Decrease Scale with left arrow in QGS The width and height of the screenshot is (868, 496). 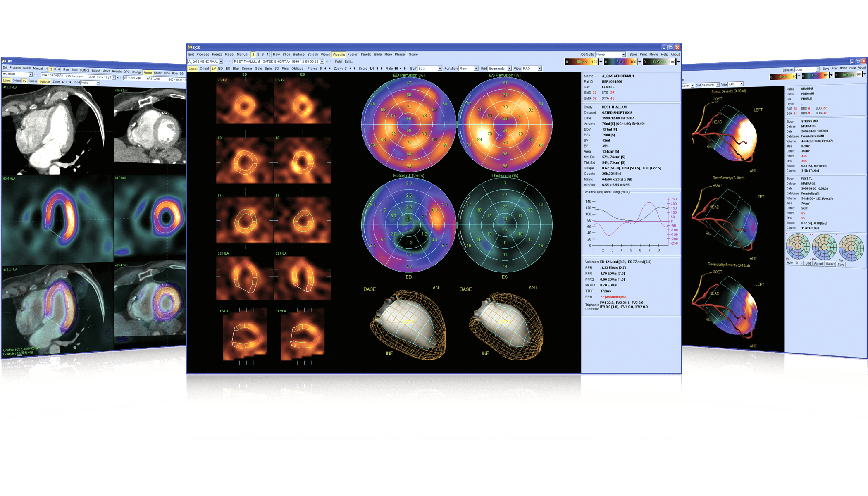click(x=377, y=69)
